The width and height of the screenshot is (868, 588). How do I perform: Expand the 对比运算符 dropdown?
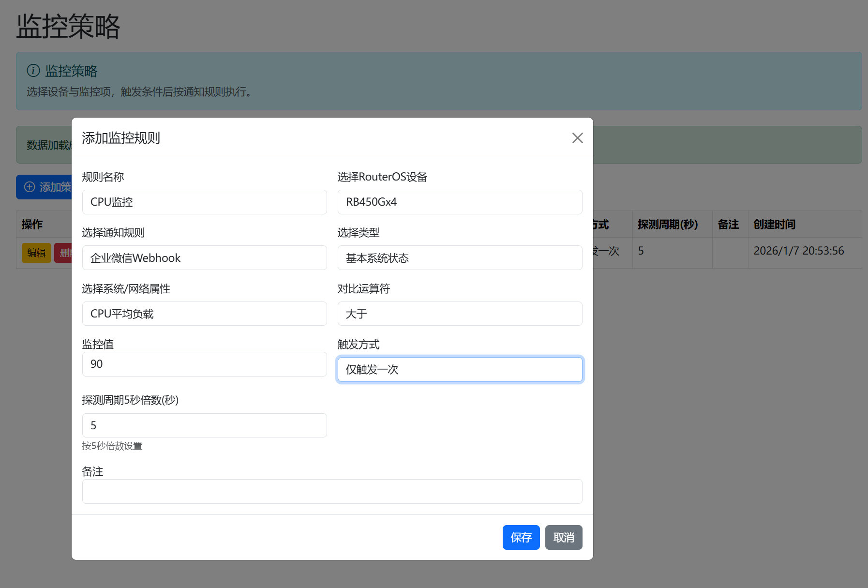click(x=460, y=314)
